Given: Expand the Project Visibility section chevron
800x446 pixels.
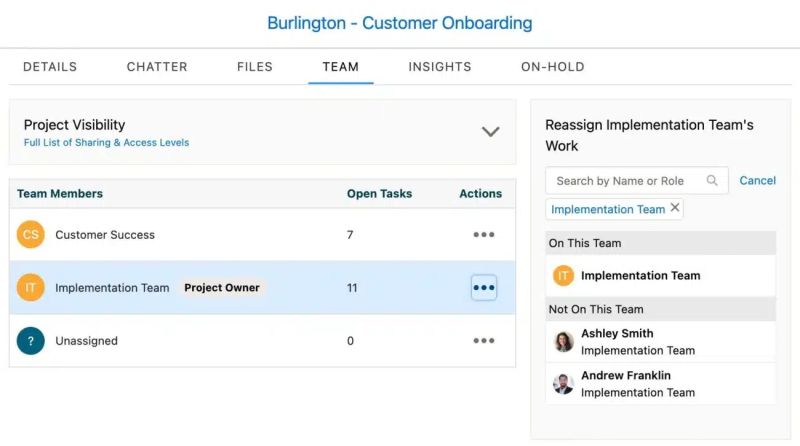Looking at the screenshot, I should click(x=490, y=132).
